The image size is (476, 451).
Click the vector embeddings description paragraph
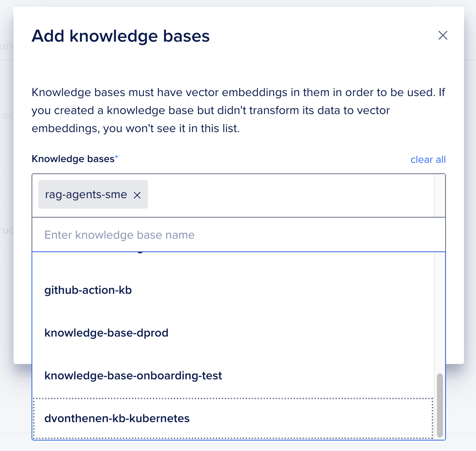pos(238,110)
